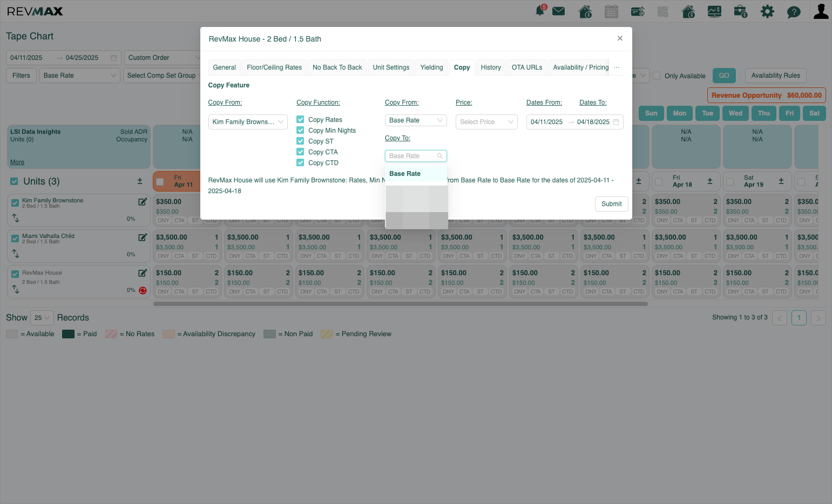Click sort arrows under Miami Valhalla Child
The height and width of the screenshot is (504, 832).
click(x=16, y=254)
